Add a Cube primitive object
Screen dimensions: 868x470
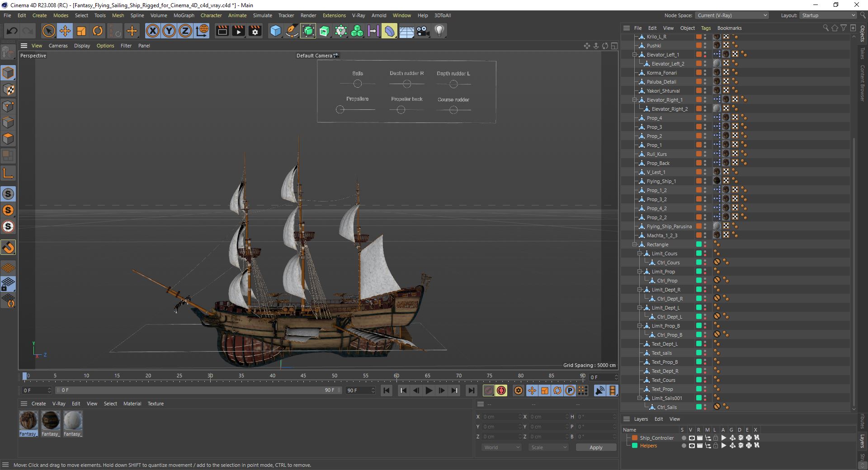point(275,31)
